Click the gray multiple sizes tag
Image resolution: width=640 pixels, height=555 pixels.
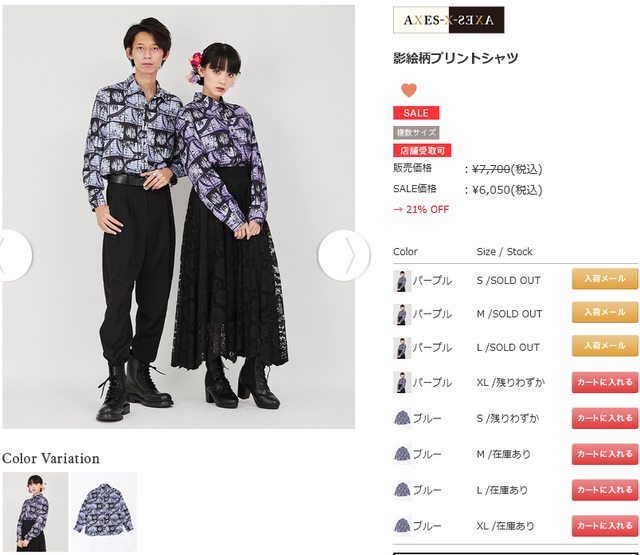[416, 132]
